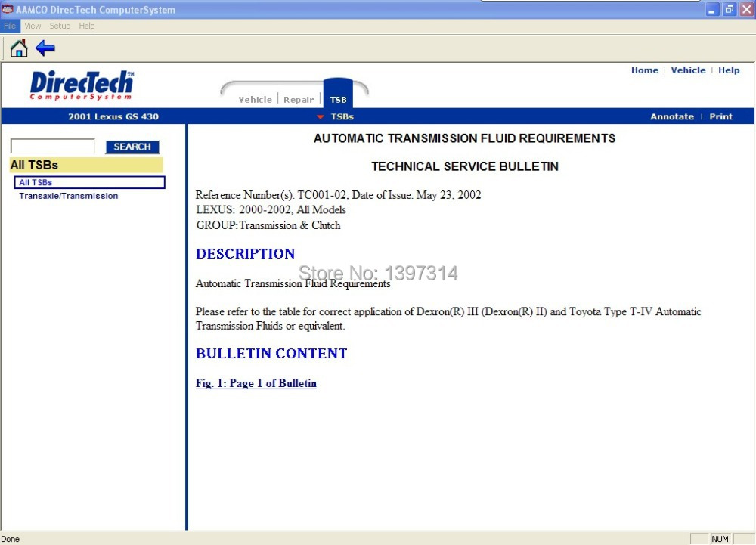Switch to the Vehicle tab
The image size is (756, 545).
click(x=255, y=100)
